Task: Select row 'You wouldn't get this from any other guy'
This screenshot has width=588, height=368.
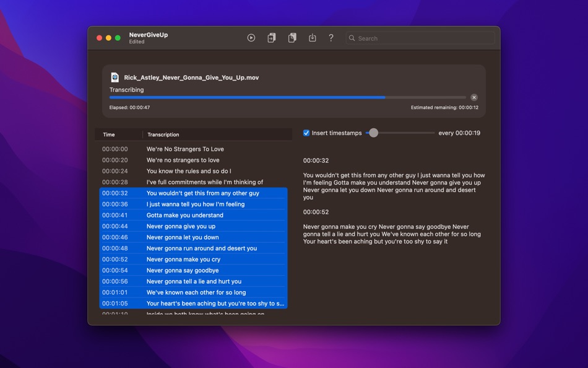Action: 194,193
